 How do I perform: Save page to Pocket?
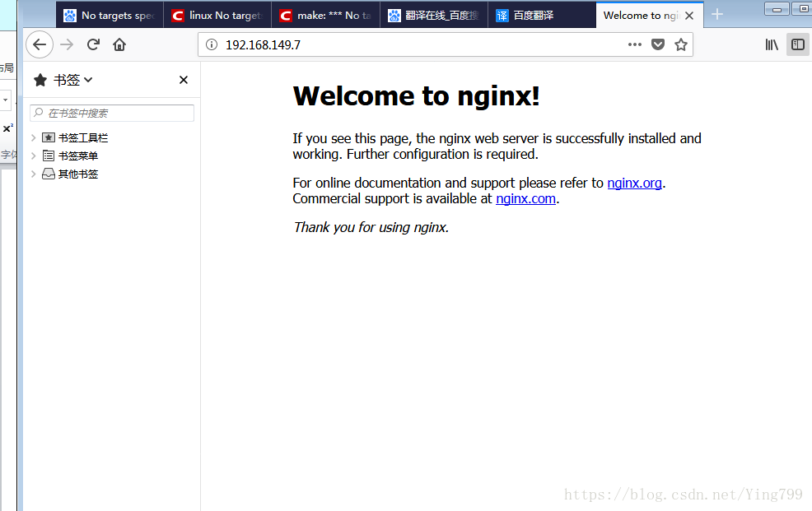pyautogui.click(x=658, y=45)
